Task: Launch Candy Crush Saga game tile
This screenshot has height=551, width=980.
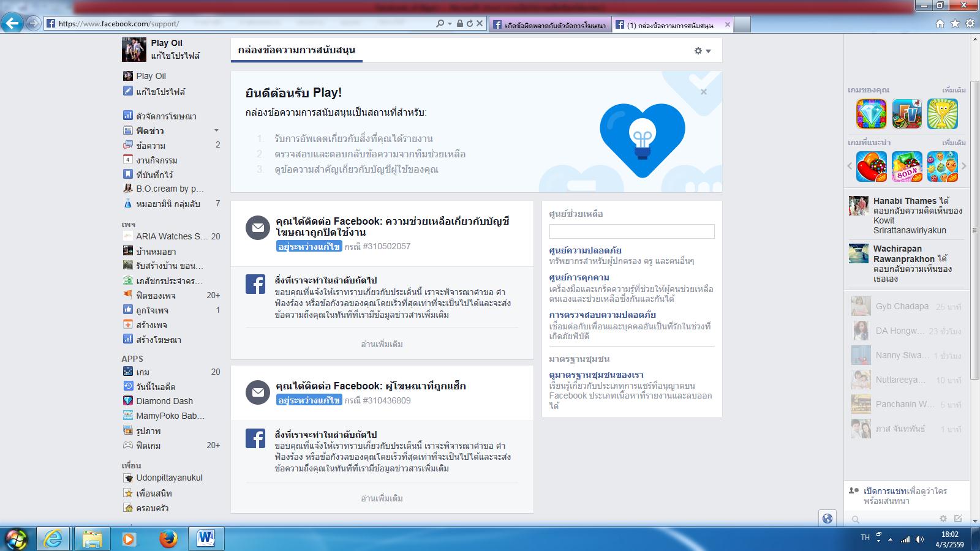Action: tap(871, 167)
